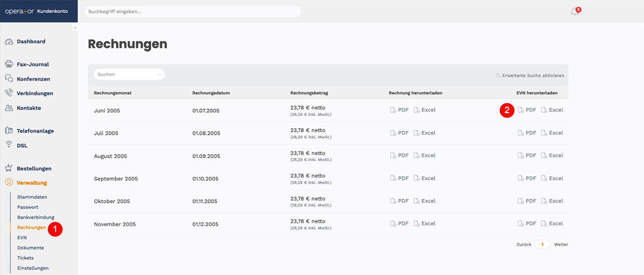Screen dimensions: 644x275
Task: Download Juni 2005 invoice as PDF
Action: [x=399, y=110]
